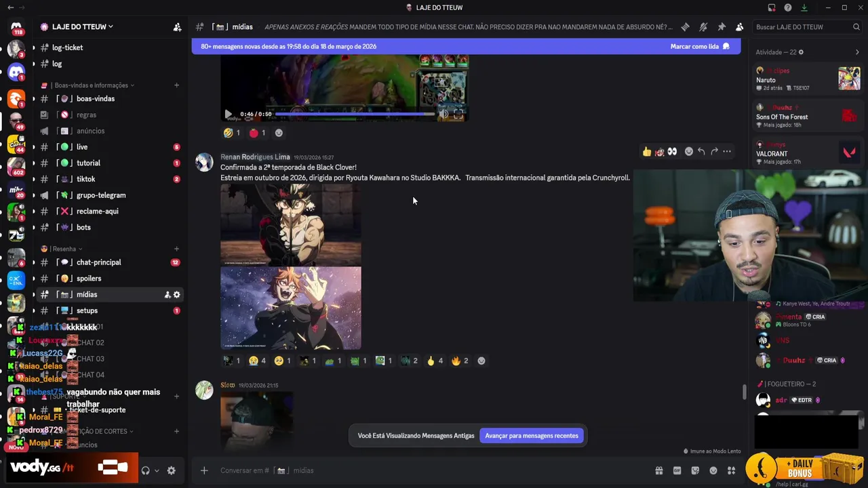
Task: Open activity settings gear next to Atividade
Action: click(801, 52)
